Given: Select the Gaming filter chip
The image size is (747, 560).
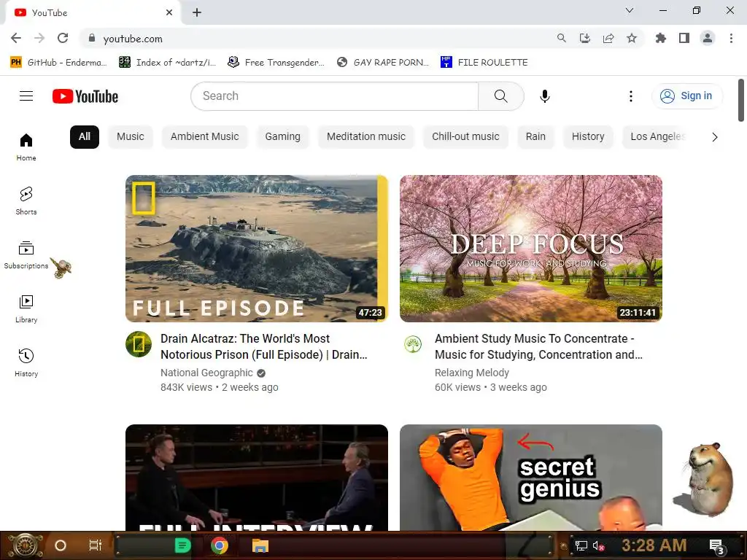Looking at the screenshot, I should [282, 136].
